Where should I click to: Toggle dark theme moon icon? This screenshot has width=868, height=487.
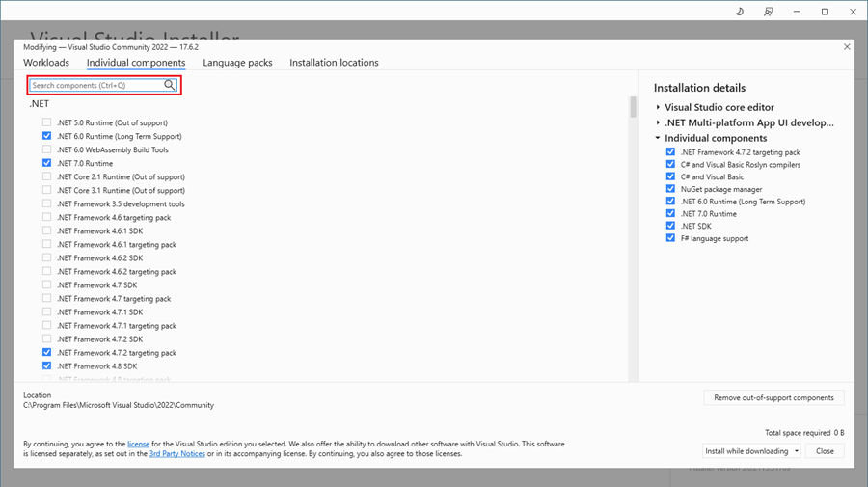coord(740,12)
